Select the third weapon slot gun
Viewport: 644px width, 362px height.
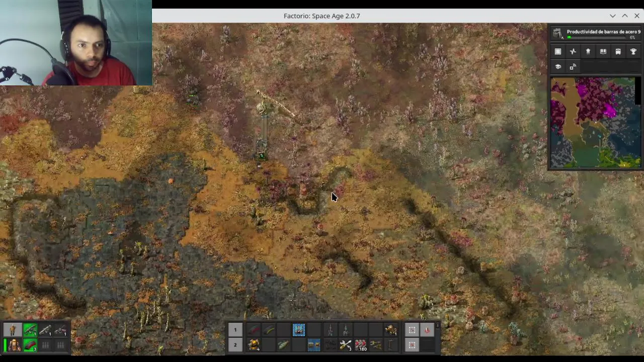point(60,330)
